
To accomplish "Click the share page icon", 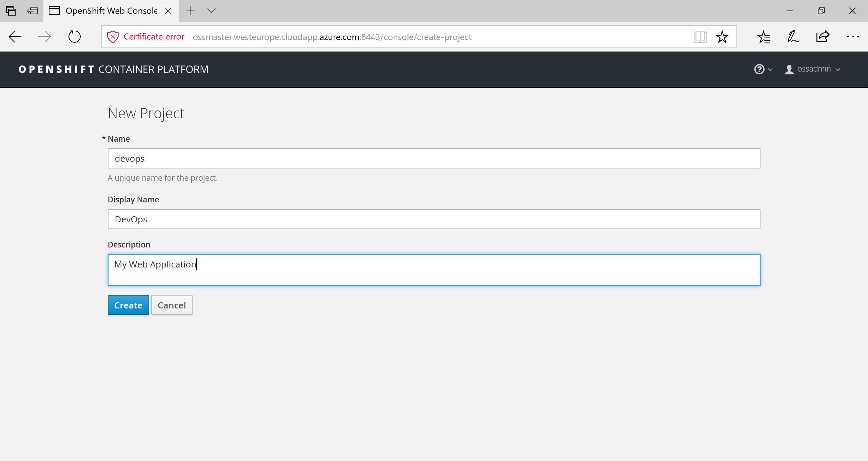I will (x=823, y=37).
